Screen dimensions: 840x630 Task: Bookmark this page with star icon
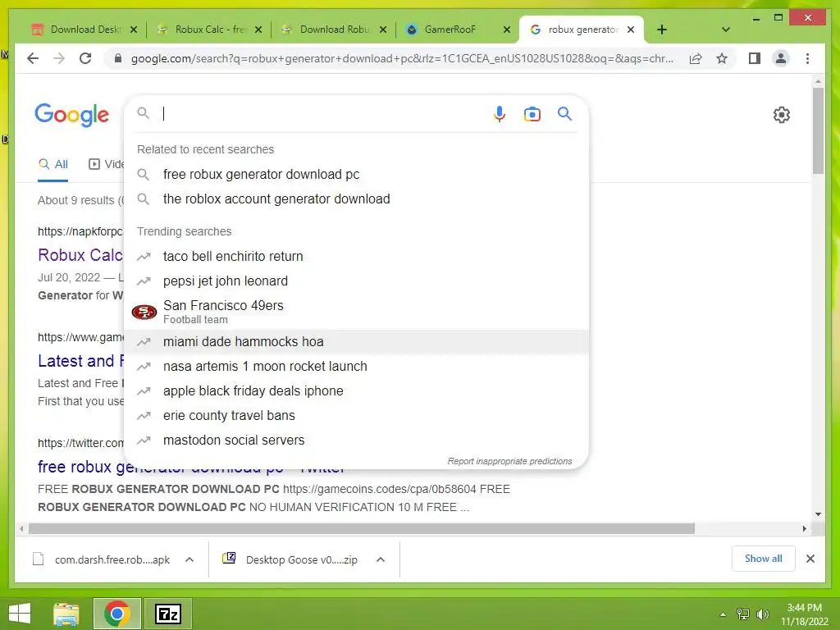(x=722, y=58)
